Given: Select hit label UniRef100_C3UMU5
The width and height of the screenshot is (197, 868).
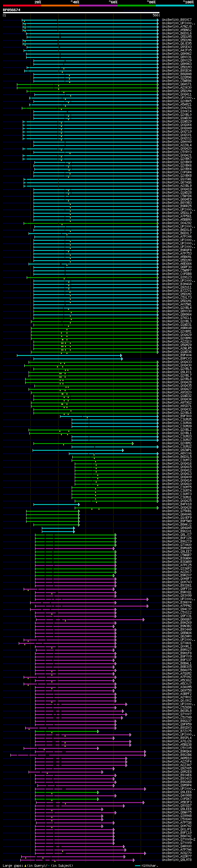Looking at the screenshot, I should 177,419.
